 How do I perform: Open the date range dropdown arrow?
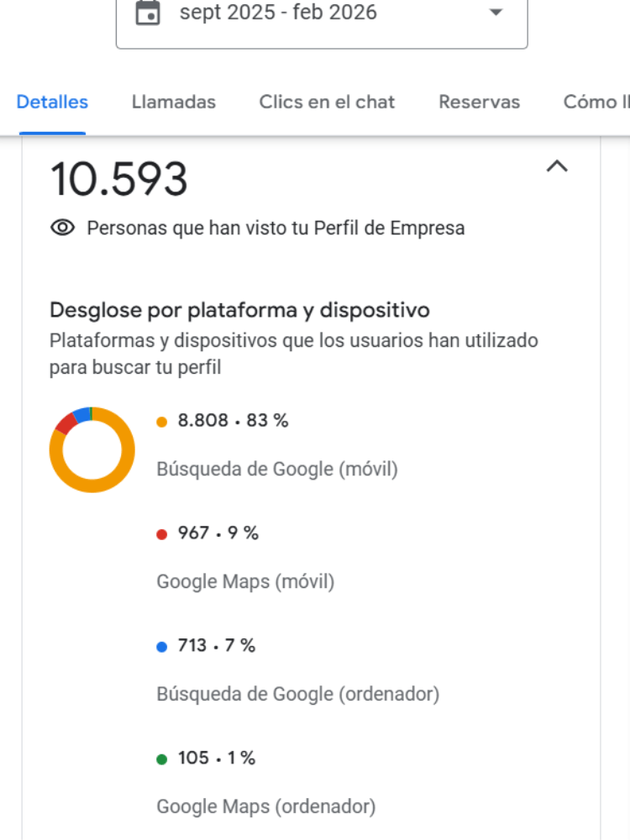pos(496,13)
